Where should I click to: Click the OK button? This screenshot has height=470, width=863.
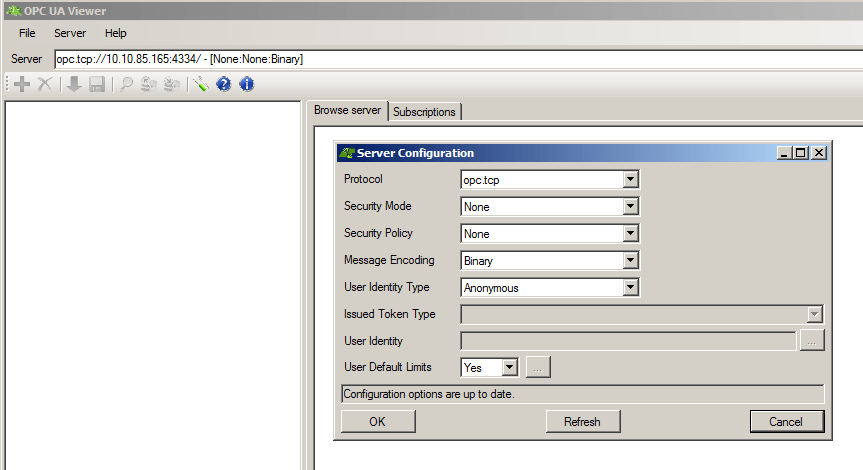[x=377, y=421]
